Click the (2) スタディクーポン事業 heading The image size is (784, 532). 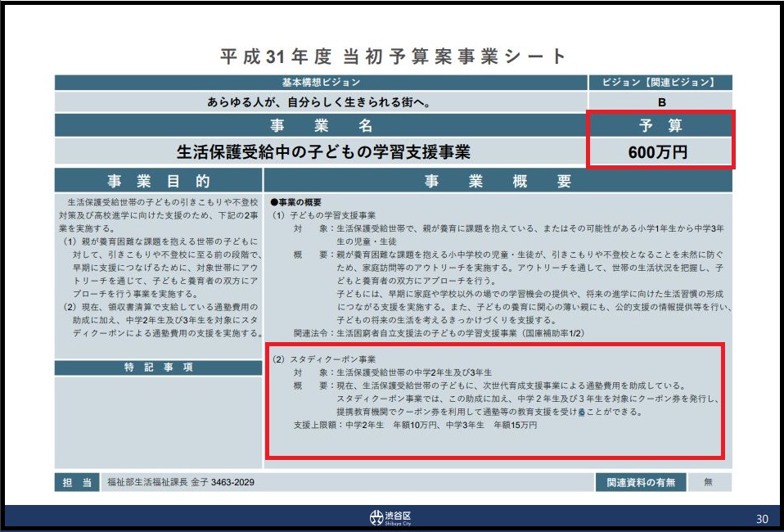(x=324, y=358)
